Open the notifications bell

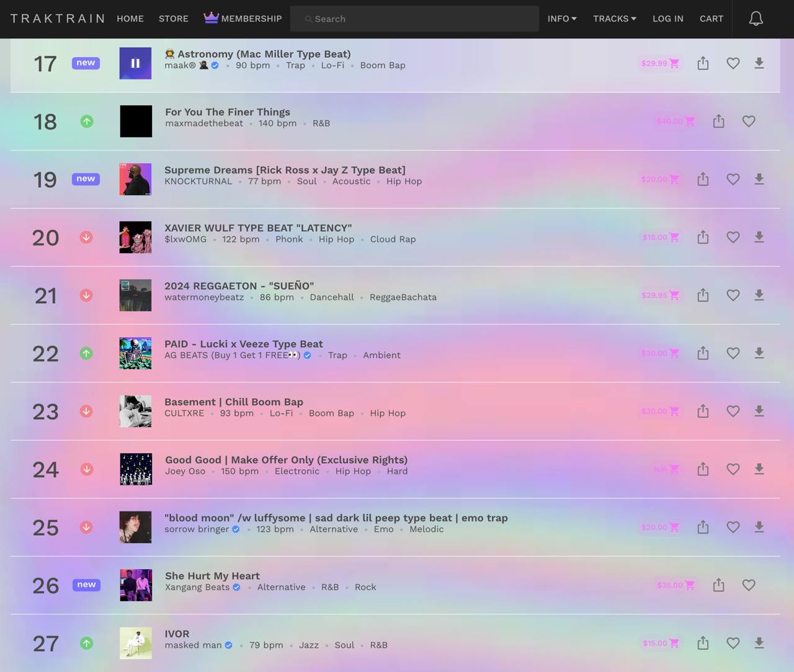(756, 19)
